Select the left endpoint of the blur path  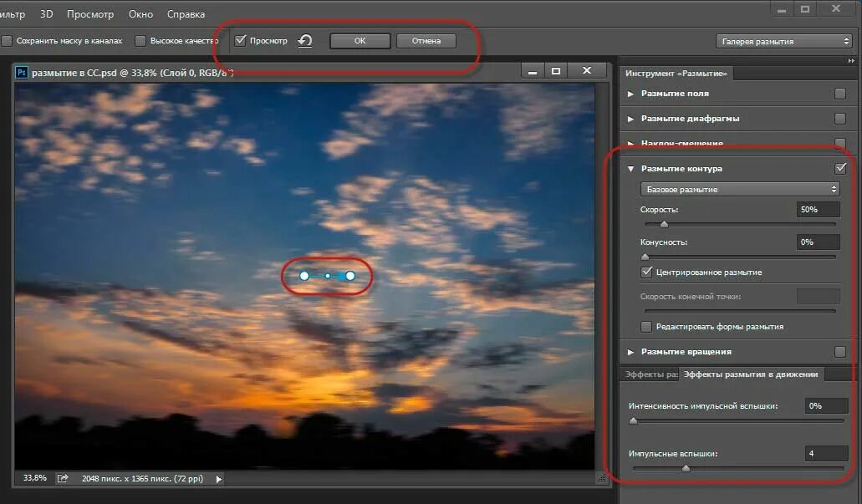(x=304, y=275)
